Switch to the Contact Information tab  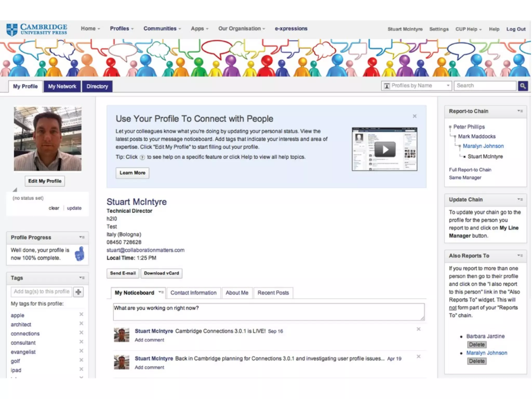tap(193, 293)
